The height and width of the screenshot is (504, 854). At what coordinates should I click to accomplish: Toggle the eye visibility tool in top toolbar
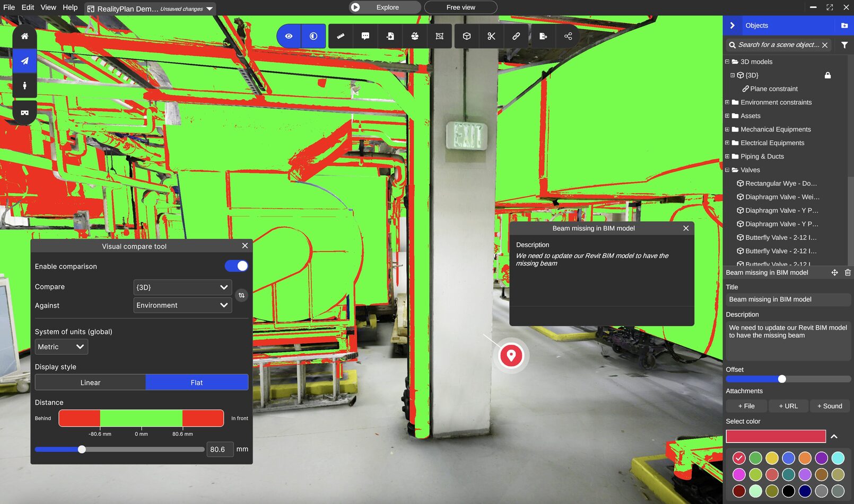pos(289,36)
